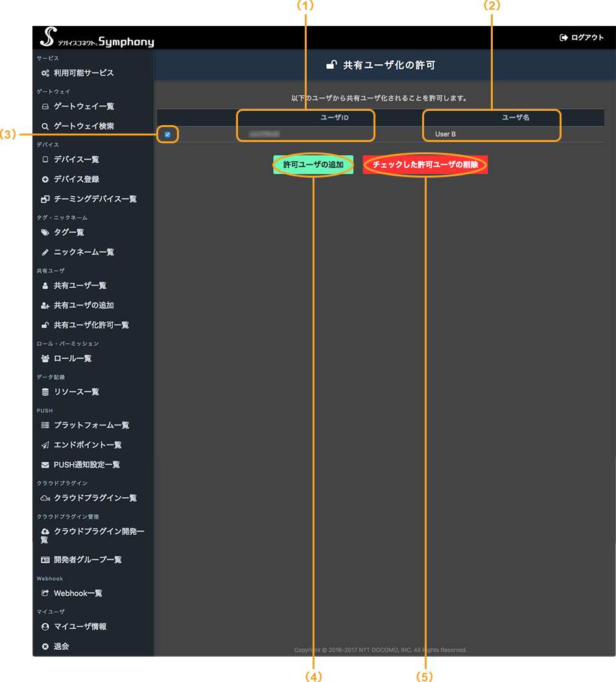
Task: Go to ゲートウェイ検索 page
Action: coord(84,126)
